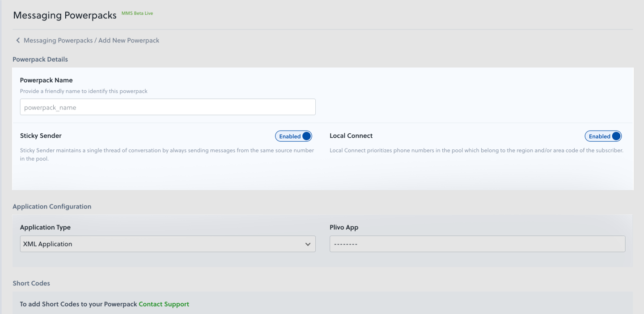Click the MMS Beta Live badge
This screenshot has height=314, width=644.
[x=137, y=13]
